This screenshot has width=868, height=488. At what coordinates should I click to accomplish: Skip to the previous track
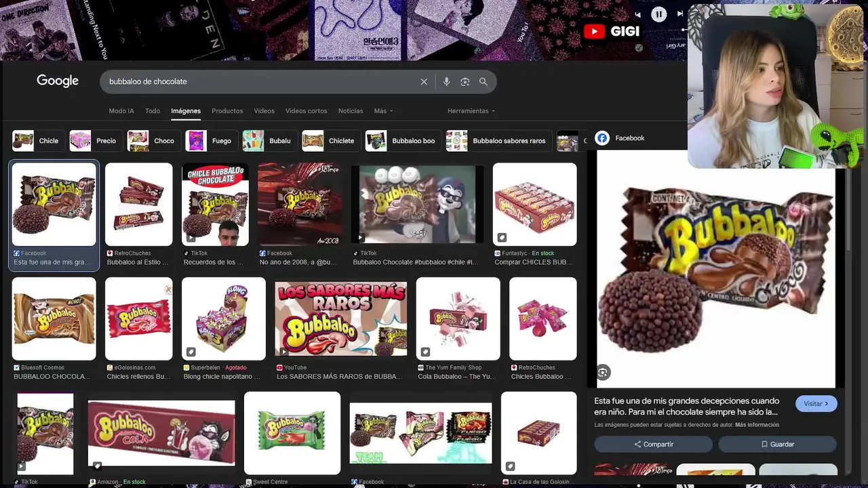637,14
